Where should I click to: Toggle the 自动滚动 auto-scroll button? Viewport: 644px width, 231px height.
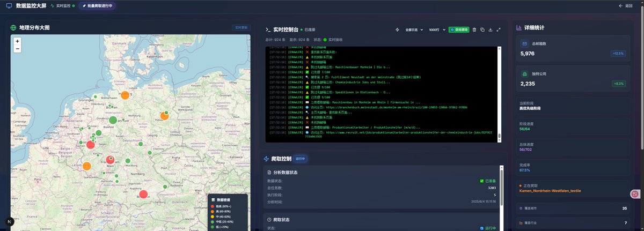coord(459,29)
